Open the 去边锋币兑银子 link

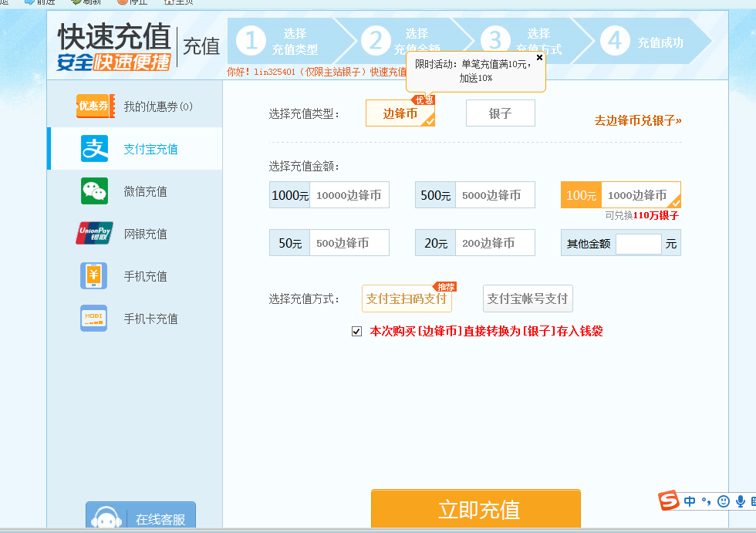[x=637, y=120]
